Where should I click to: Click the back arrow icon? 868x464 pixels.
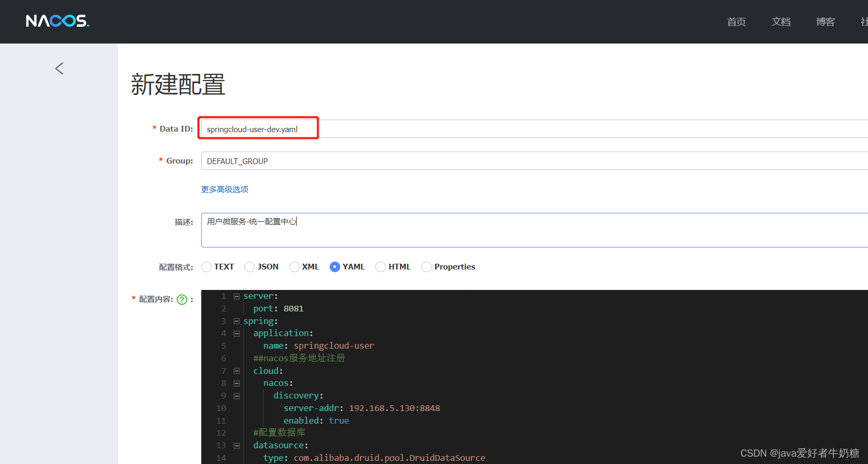pos(59,69)
